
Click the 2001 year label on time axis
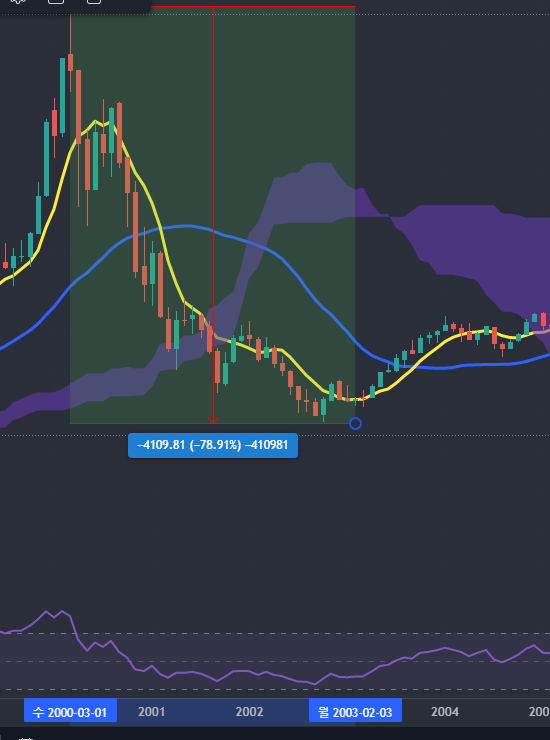152,712
